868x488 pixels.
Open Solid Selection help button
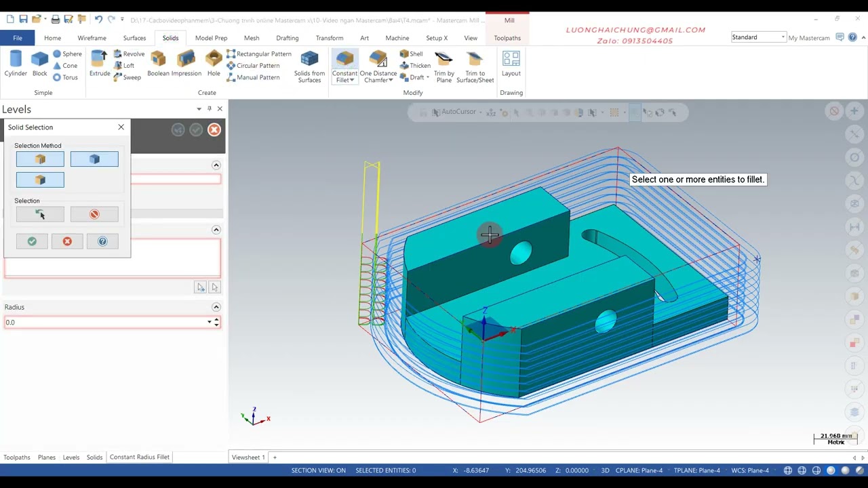coord(102,241)
